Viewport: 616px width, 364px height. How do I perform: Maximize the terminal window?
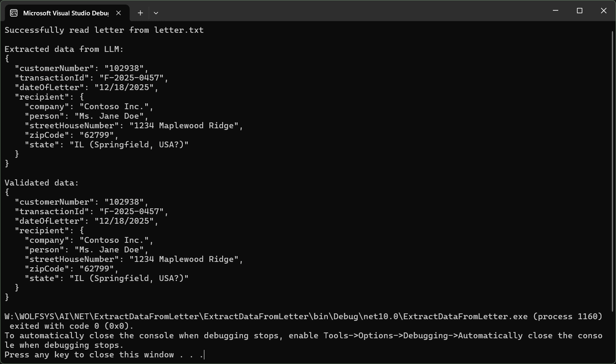tap(579, 11)
